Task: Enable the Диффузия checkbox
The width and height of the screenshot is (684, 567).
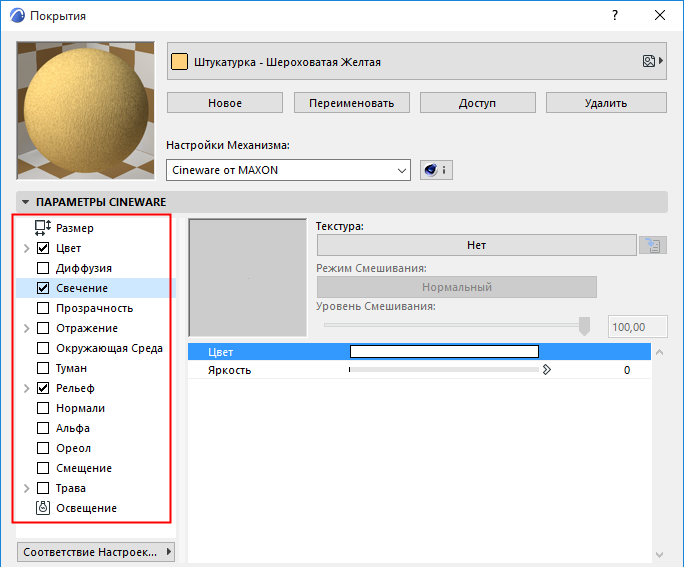Action: pos(43,268)
